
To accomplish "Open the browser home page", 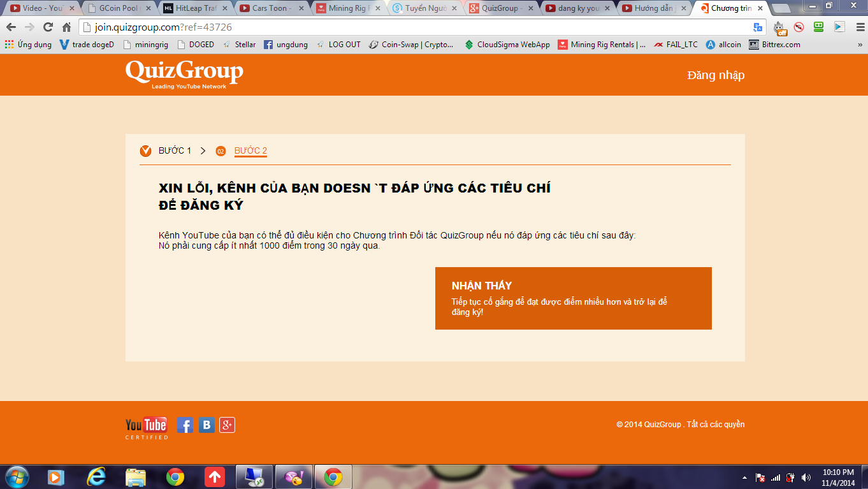I will (x=66, y=27).
